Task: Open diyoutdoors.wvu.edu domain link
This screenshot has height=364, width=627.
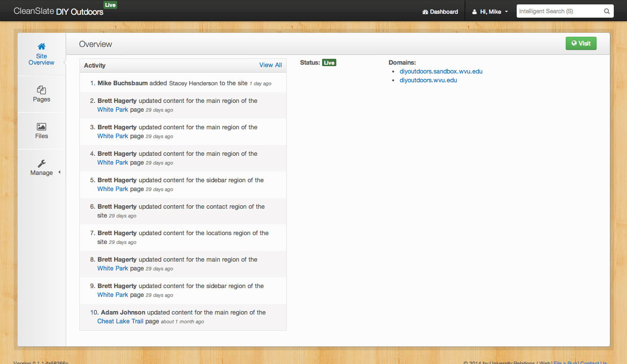Action: click(428, 80)
